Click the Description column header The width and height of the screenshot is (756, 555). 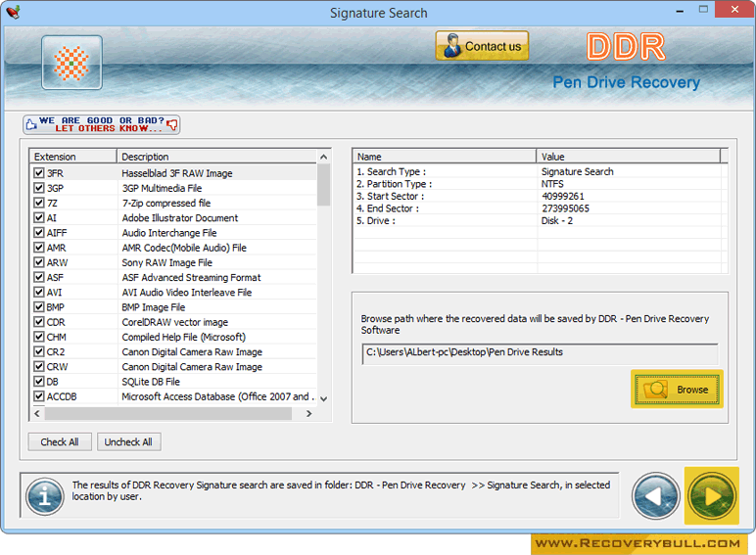pyautogui.click(x=217, y=157)
